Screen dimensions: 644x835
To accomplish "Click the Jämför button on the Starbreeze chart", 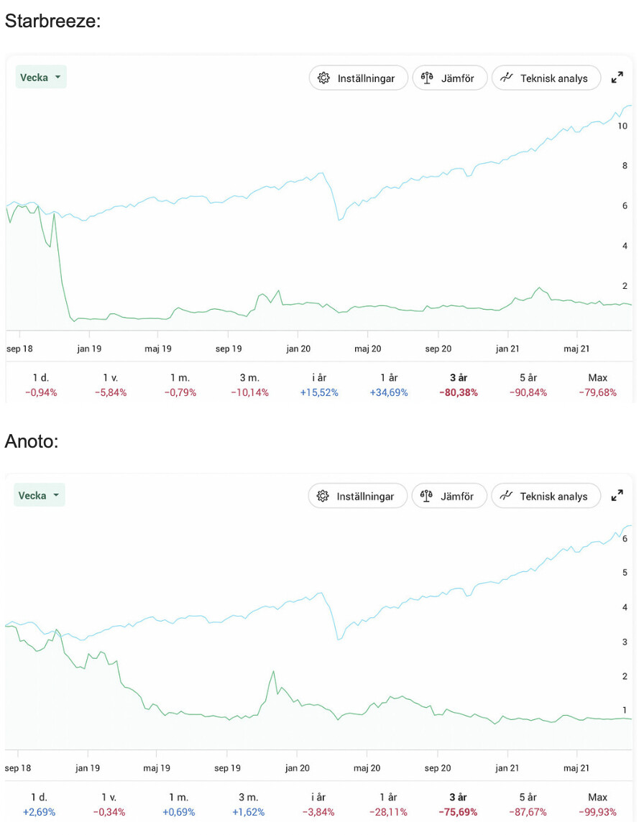I will point(450,78).
